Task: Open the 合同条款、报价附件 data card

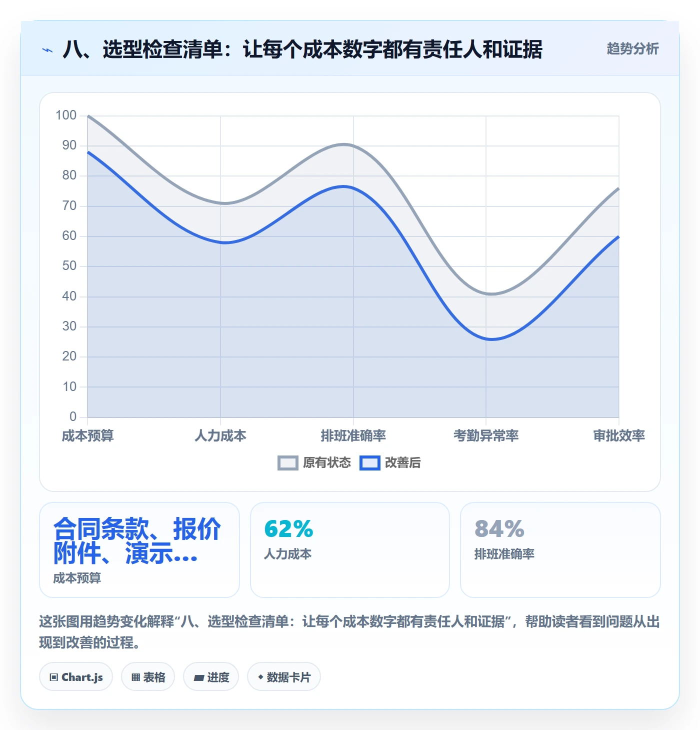Action: 139,550
